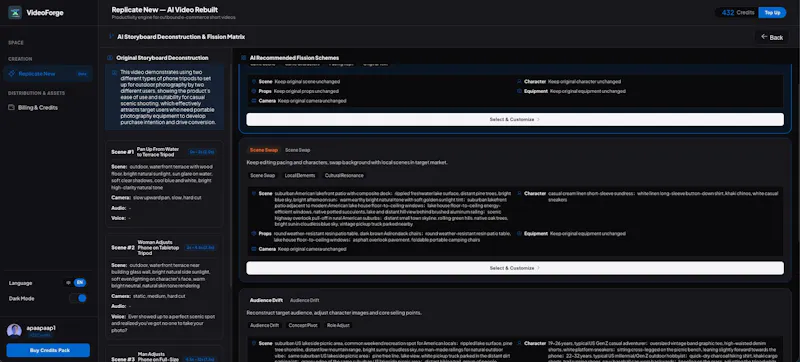
Task: Click the apaapaap1 username
Action: 41,328
